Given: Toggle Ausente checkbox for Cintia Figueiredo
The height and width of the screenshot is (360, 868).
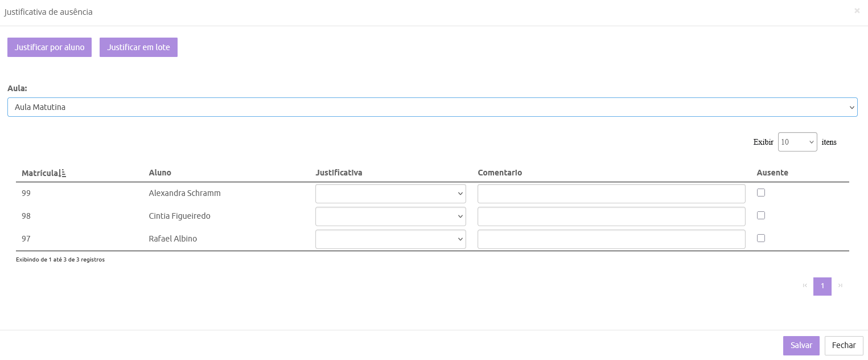Looking at the screenshot, I should (760, 215).
